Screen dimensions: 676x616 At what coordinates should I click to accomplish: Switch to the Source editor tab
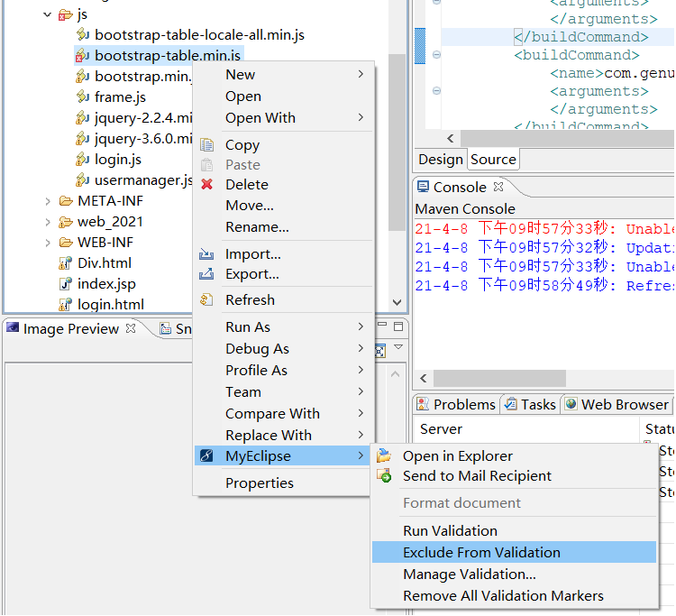coord(493,159)
